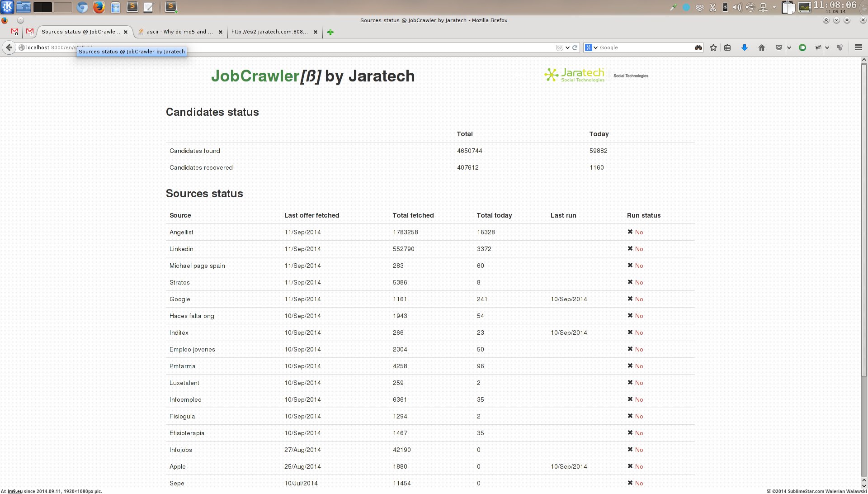
Task: Click the Candidates found total 4650744
Action: pyautogui.click(x=470, y=151)
